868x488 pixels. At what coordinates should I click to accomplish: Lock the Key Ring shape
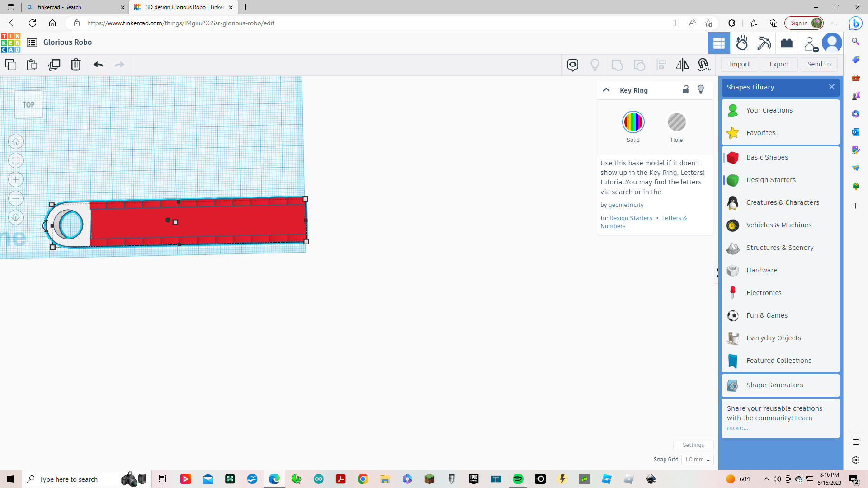pos(685,89)
